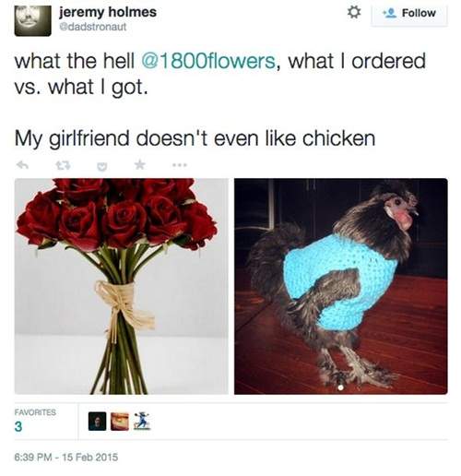This screenshot has height=476, width=461.
Task: Open jeremy holmes profile avatar
Action: tap(33, 20)
